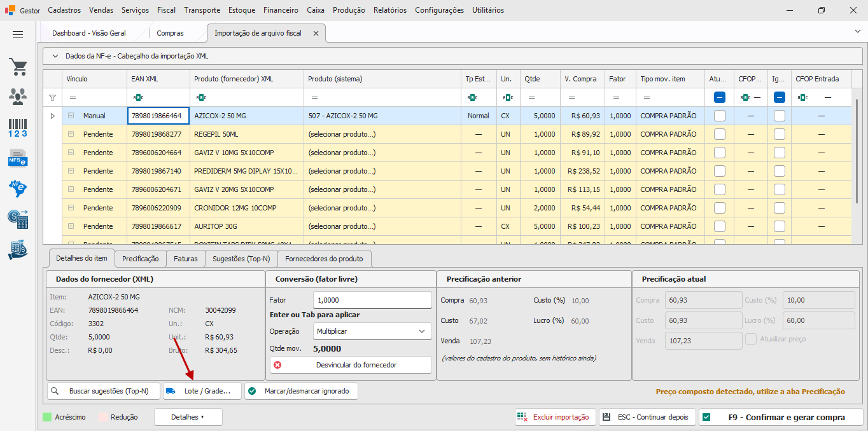Image resolution: width=868 pixels, height=431 pixels.
Task: Toggle the Atu... checkbox in GAVIZ V 10MG row
Action: coord(720,153)
